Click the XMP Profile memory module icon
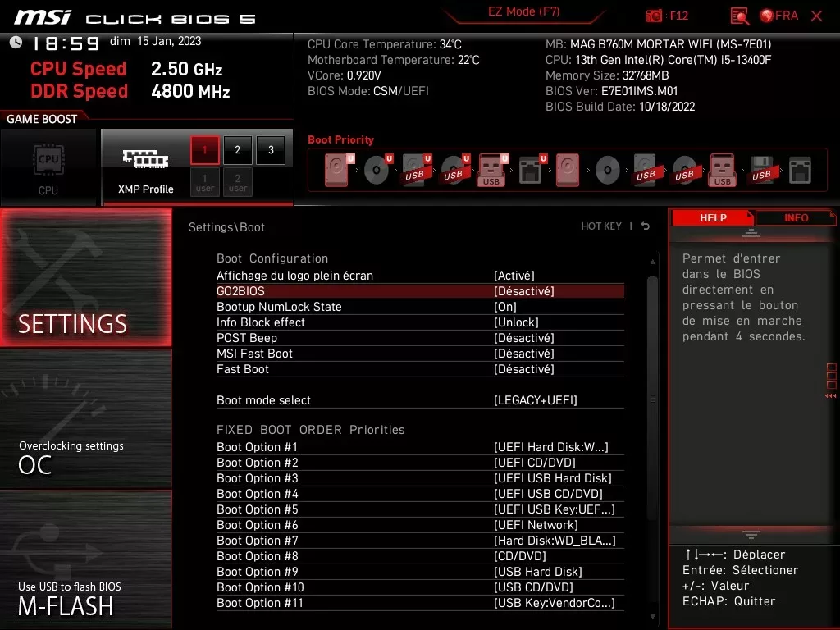Screen dimensions: 840x630 144,160
